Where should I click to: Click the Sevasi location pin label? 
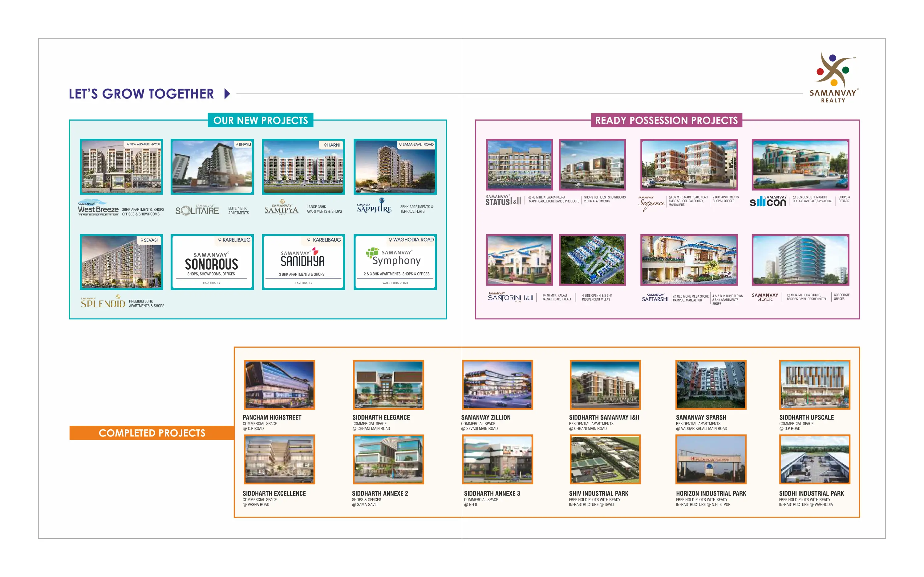tap(149, 240)
